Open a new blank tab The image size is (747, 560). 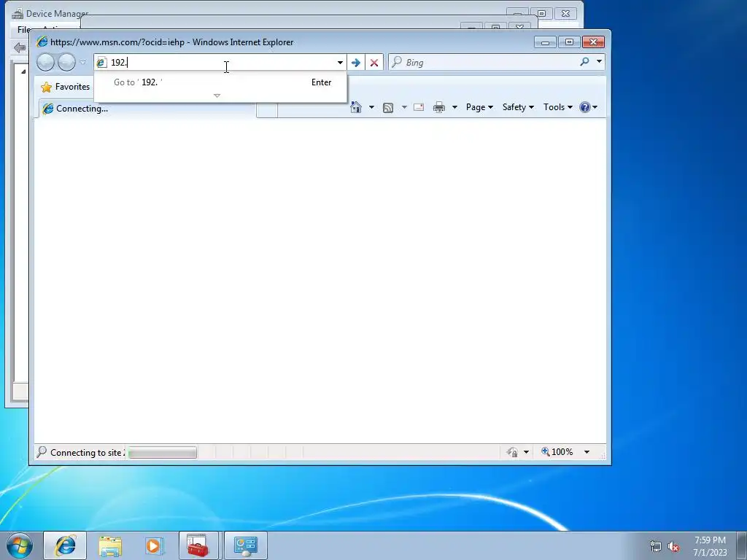point(267,110)
